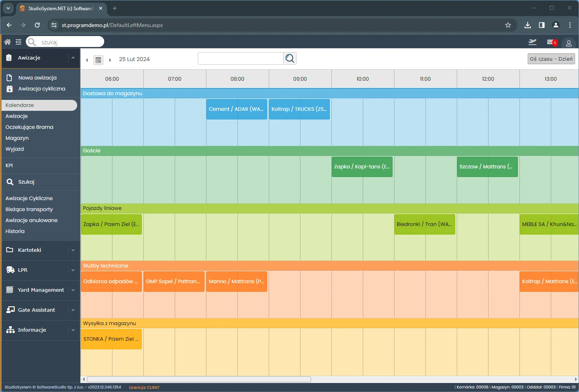Toggle browser side panel icon
The width and height of the screenshot is (579, 392).
point(542,25)
